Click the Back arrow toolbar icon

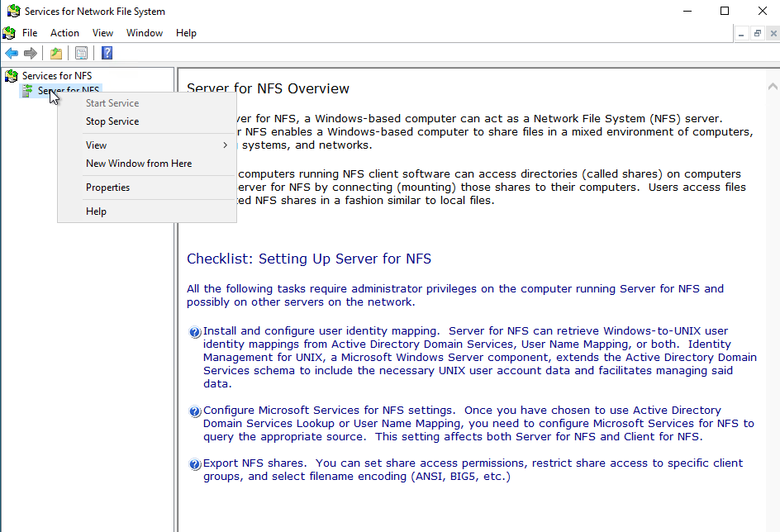12,53
